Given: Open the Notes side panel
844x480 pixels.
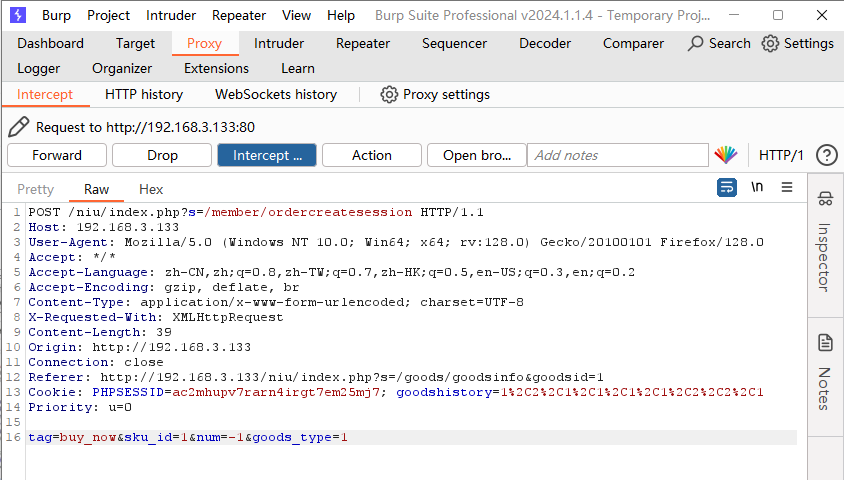Looking at the screenshot, I should pos(825,372).
